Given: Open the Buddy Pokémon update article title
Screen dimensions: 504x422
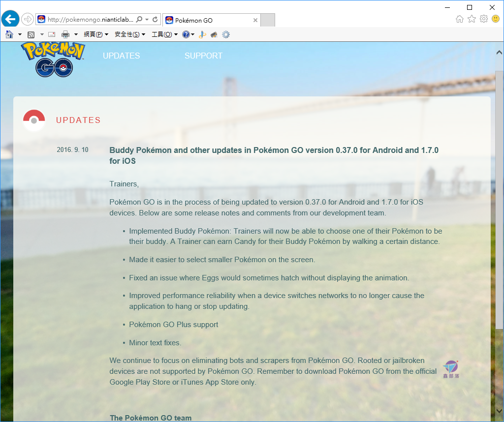Looking at the screenshot, I should coord(274,155).
